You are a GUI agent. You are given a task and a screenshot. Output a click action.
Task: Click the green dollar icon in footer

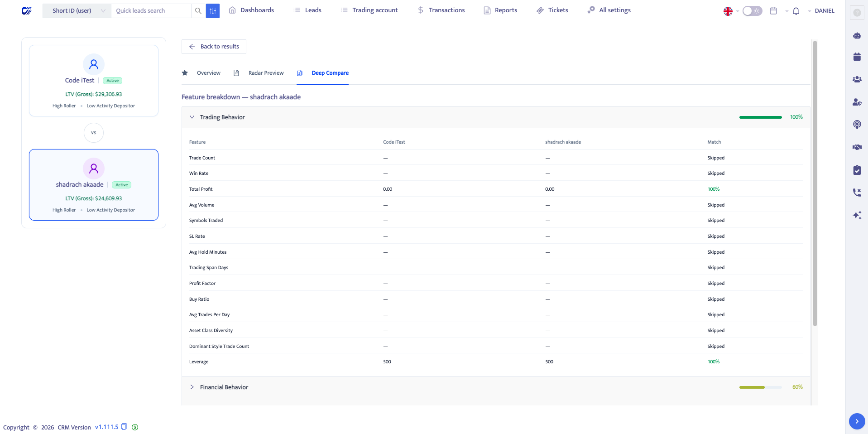[x=135, y=427]
